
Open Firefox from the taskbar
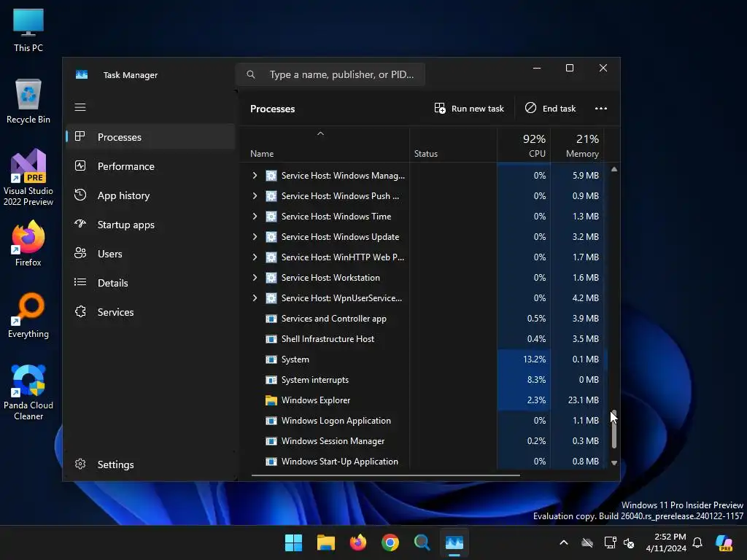[x=357, y=542]
